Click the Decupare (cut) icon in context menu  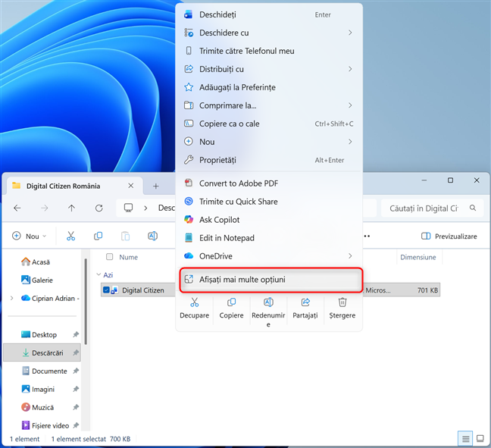point(194,302)
